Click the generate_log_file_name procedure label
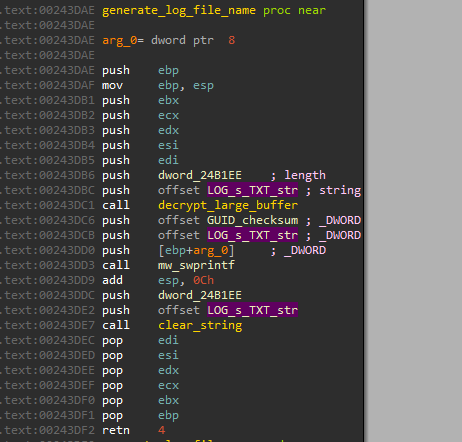This screenshot has height=442, width=462. coord(179,11)
